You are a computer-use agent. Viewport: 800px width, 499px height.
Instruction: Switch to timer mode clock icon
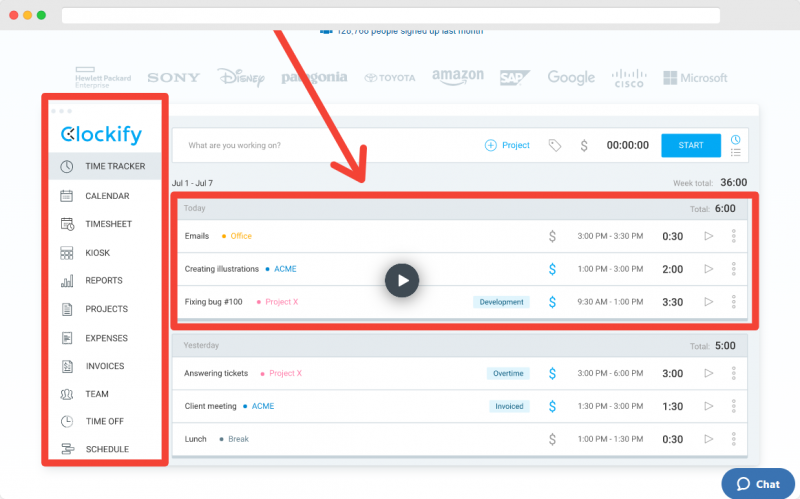coord(735,140)
